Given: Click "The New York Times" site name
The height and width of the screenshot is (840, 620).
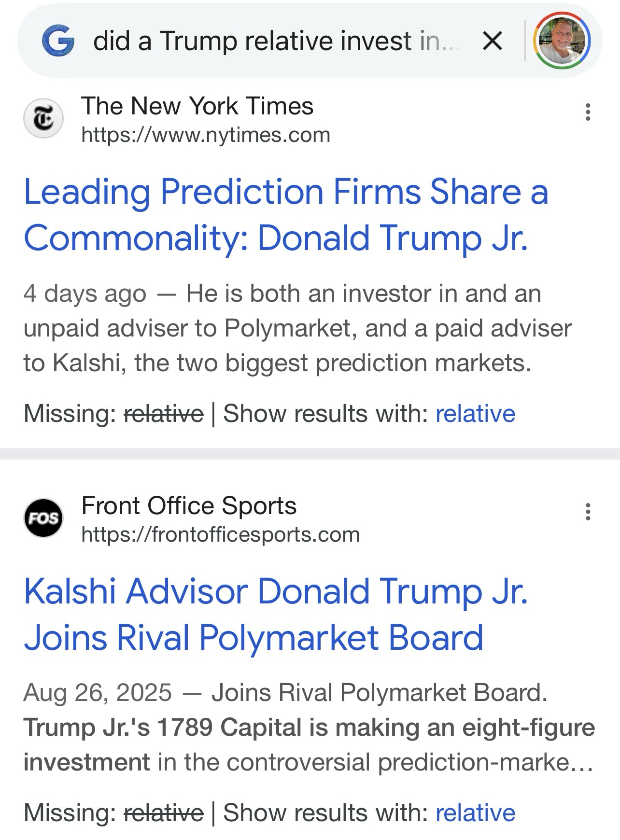Looking at the screenshot, I should [197, 106].
